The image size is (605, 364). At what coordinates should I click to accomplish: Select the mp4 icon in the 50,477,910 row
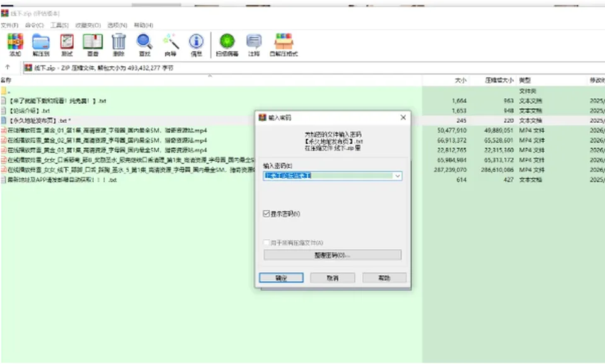[x=4, y=130]
